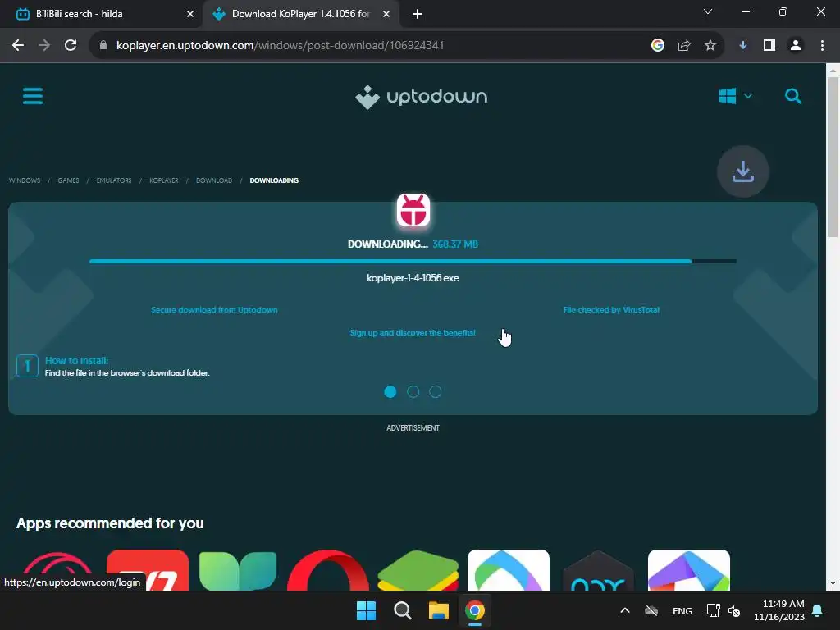This screenshot has height=630, width=840.
Task: Select the first carousel dot
Action: pos(390,392)
